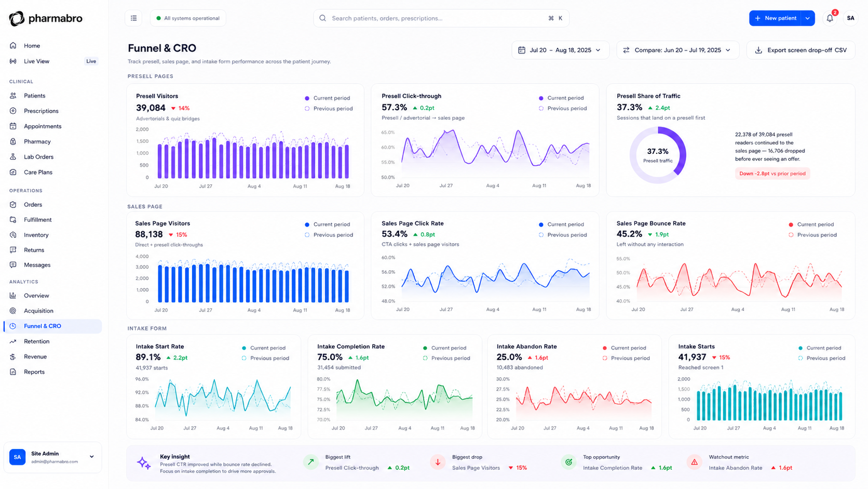Click the 39,084 Presell Visitors value
Viewport: 868px width, 489px height.
(x=151, y=108)
